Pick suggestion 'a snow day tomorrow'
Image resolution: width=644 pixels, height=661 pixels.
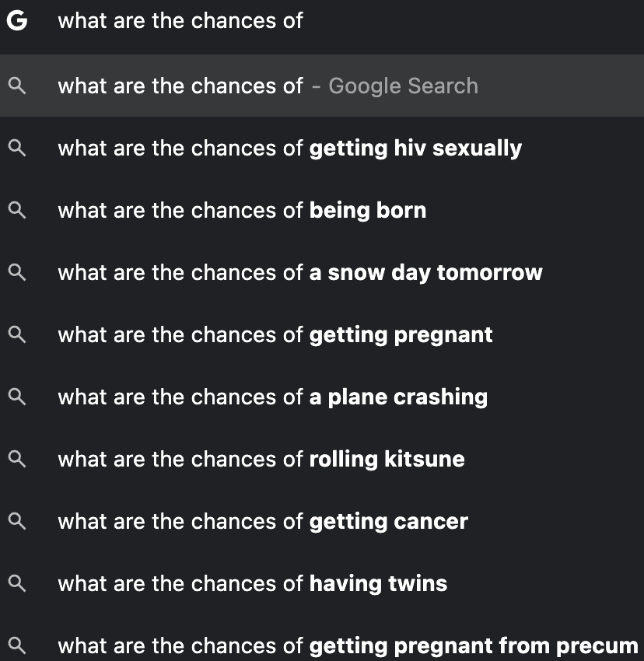pyautogui.click(x=300, y=273)
